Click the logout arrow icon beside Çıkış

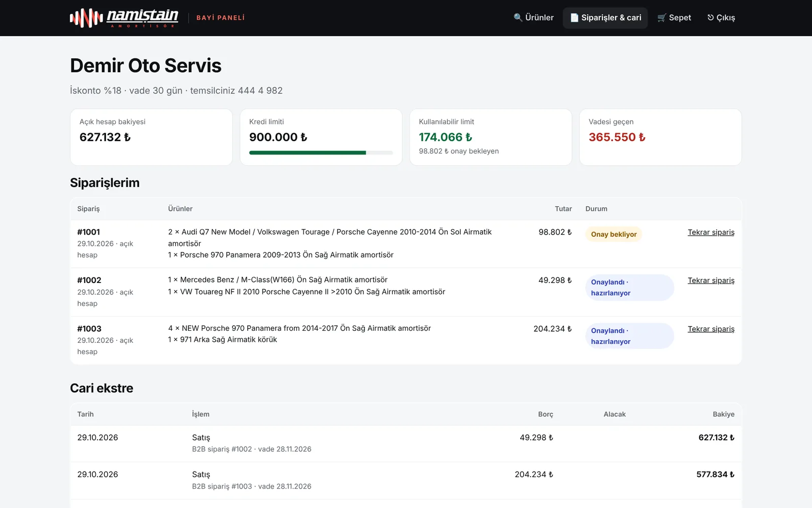pyautogui.click(x=710, y=18)
